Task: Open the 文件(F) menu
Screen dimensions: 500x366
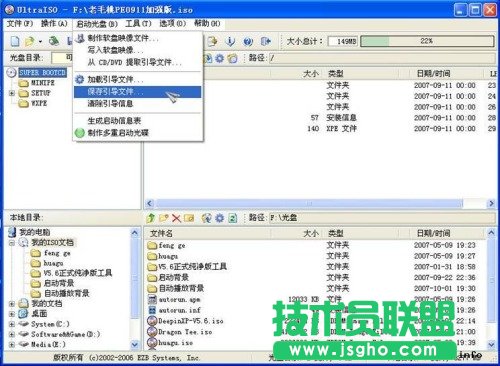Action: point(20,24)
